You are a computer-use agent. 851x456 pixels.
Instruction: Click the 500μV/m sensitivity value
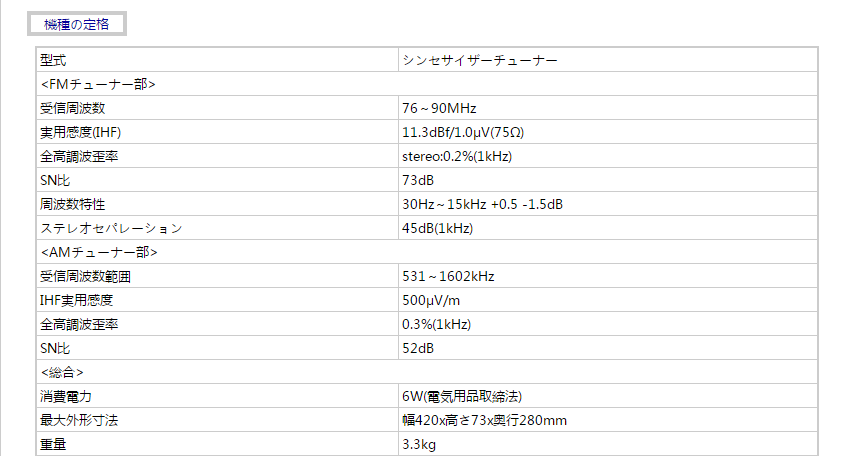tap(431, 300)
